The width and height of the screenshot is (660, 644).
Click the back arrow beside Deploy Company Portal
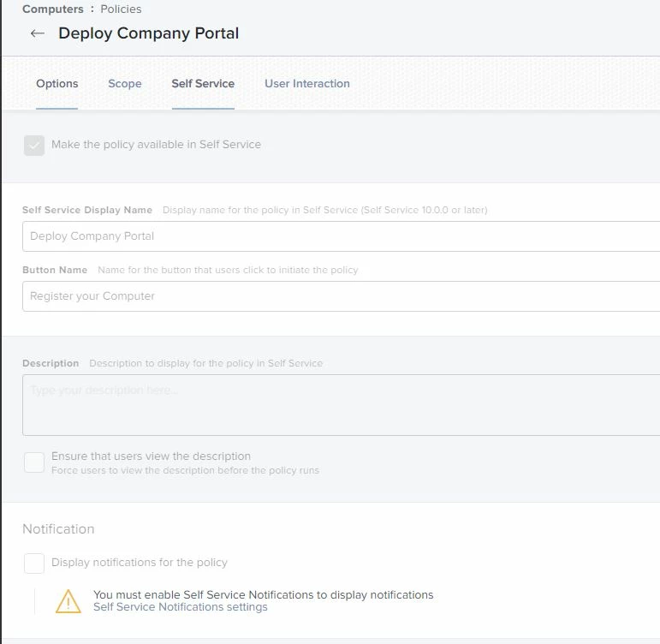(x=38, y=33)
